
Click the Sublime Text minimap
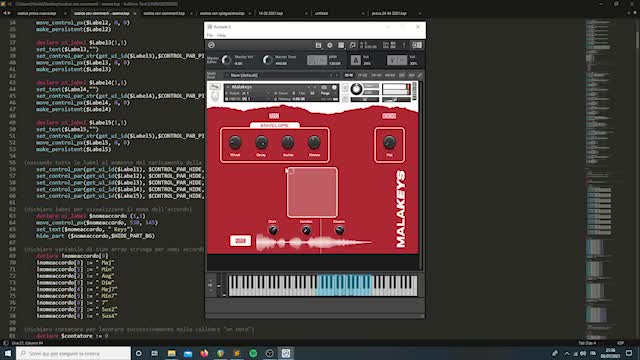[604, 180]
